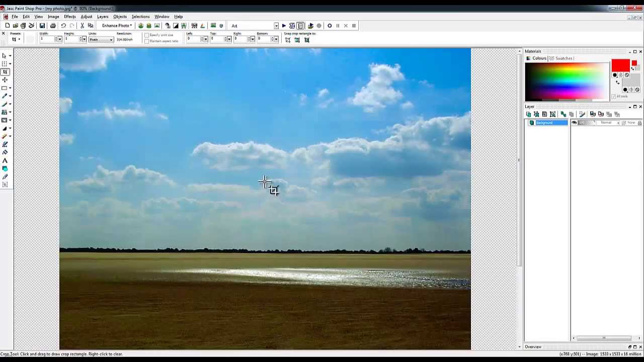Screen dimensions: 644x362
Task: Click the Layer lock transparency icon
Action: point(639,123)
